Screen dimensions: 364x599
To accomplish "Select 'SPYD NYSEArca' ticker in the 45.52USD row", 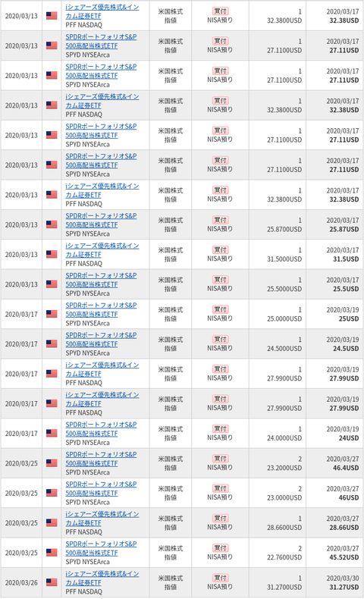I will click(x=87, y=562).
